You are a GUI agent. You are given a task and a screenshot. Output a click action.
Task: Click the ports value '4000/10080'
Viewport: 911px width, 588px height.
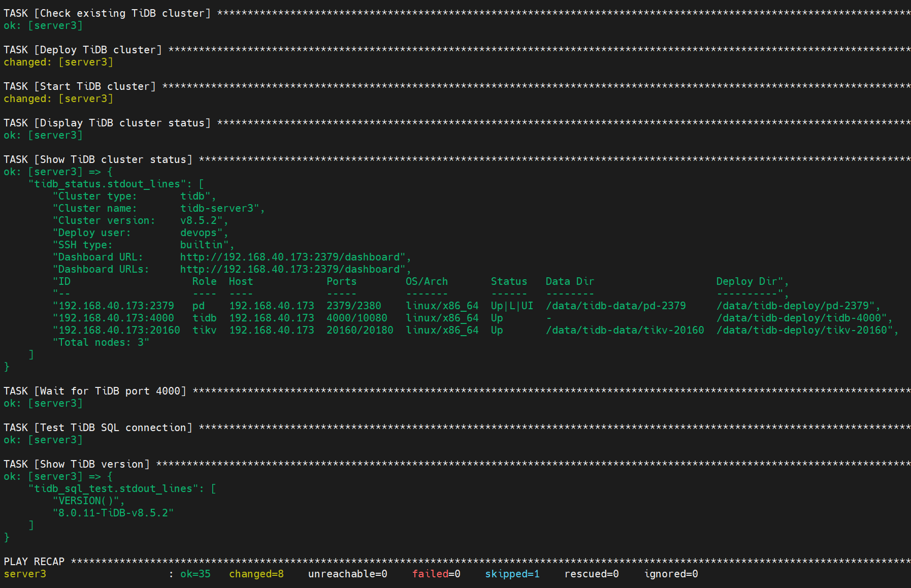point(357,318)
